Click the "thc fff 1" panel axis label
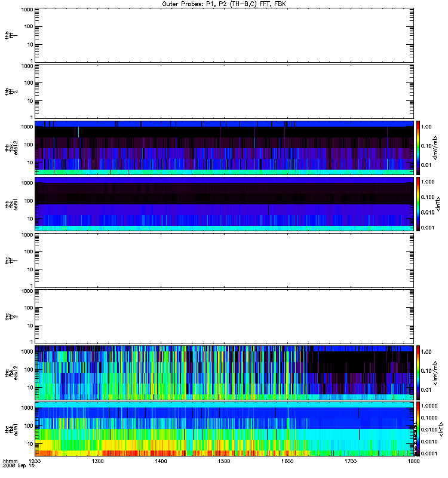Image resolution: width=448 pixels, height=478 pixels. (x=11, y=261)
